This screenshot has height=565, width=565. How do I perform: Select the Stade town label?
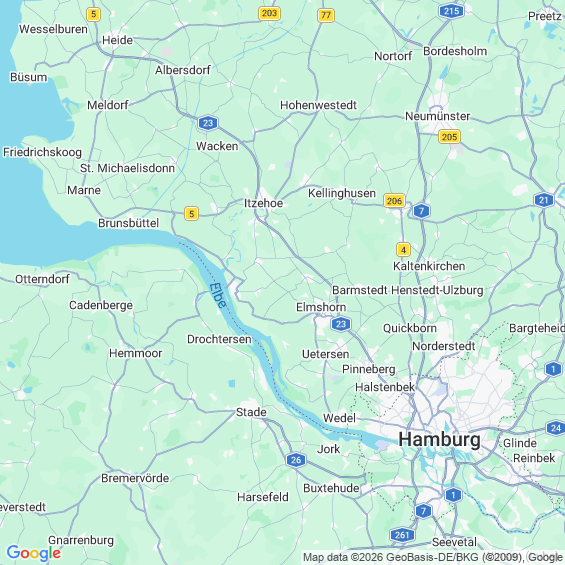[x=251, y=412]
